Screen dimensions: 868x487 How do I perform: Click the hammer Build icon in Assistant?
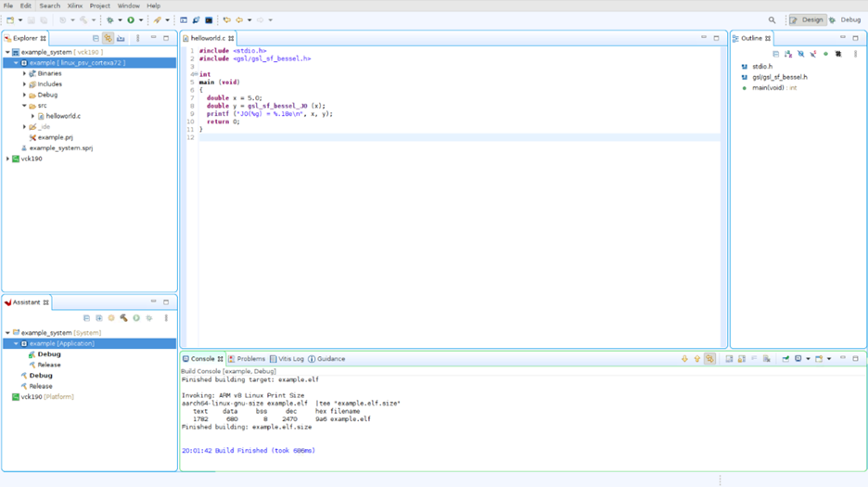(x=124, y=318)
